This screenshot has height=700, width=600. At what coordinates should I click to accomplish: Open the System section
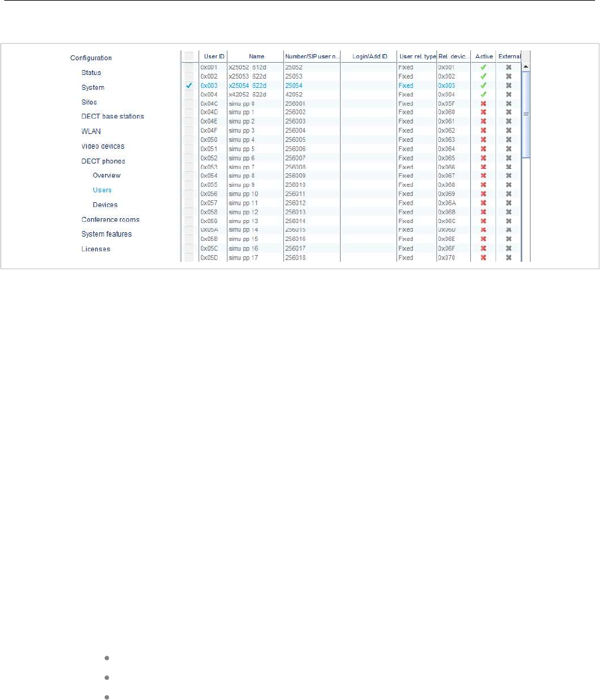click(x=93, y=87)
